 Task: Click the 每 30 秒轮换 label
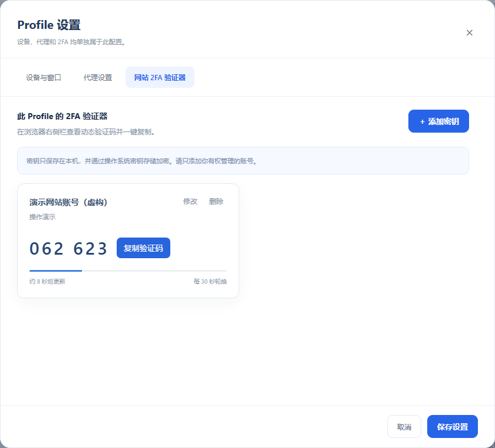pyautogui.click(x=210, y=281)
